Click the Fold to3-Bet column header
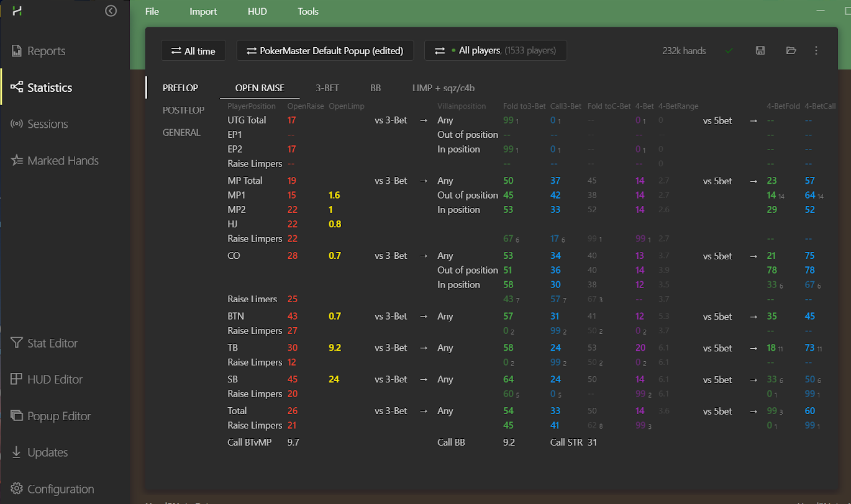The image size is (851, 504). (x=524, y=107)
